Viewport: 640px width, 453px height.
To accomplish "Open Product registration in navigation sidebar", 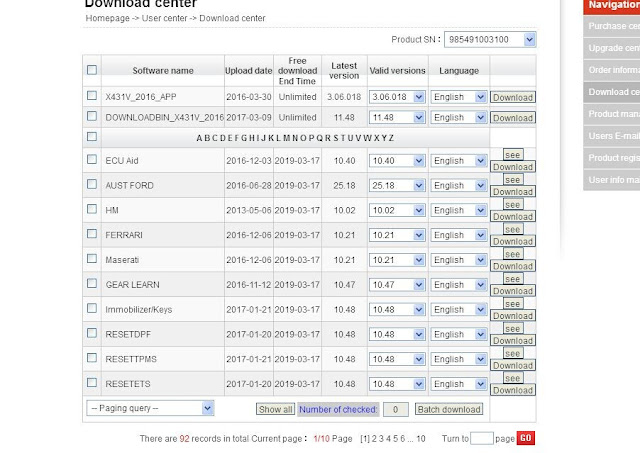I will 612,158.
